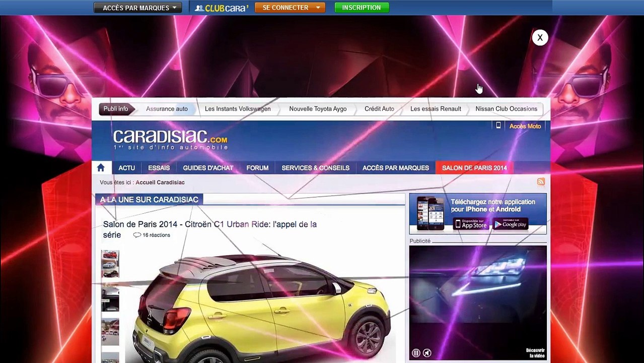Pause the advertisement video

click(416, 353)
